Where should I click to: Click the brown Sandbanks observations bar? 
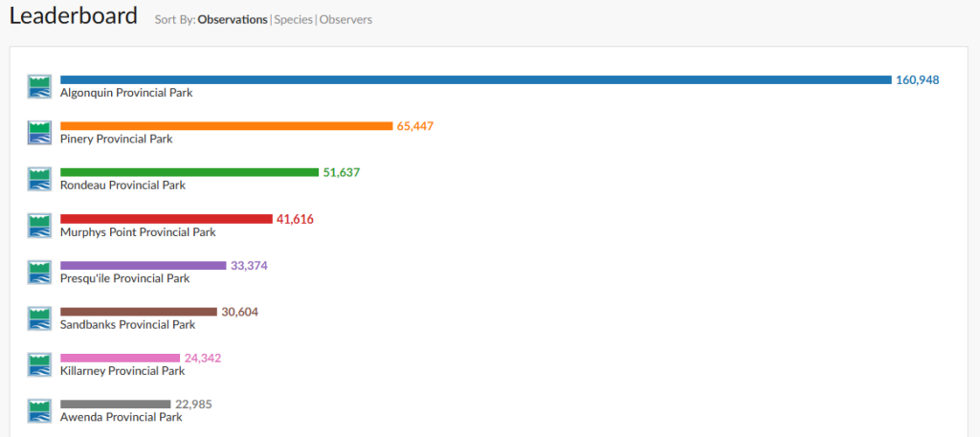[x=138, y=312]
